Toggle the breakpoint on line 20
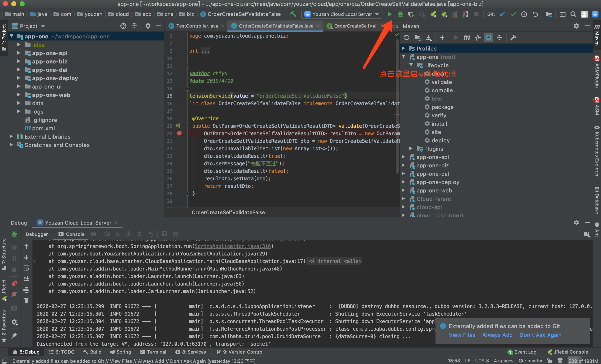601x364 pixels. [x=179, y=133]
